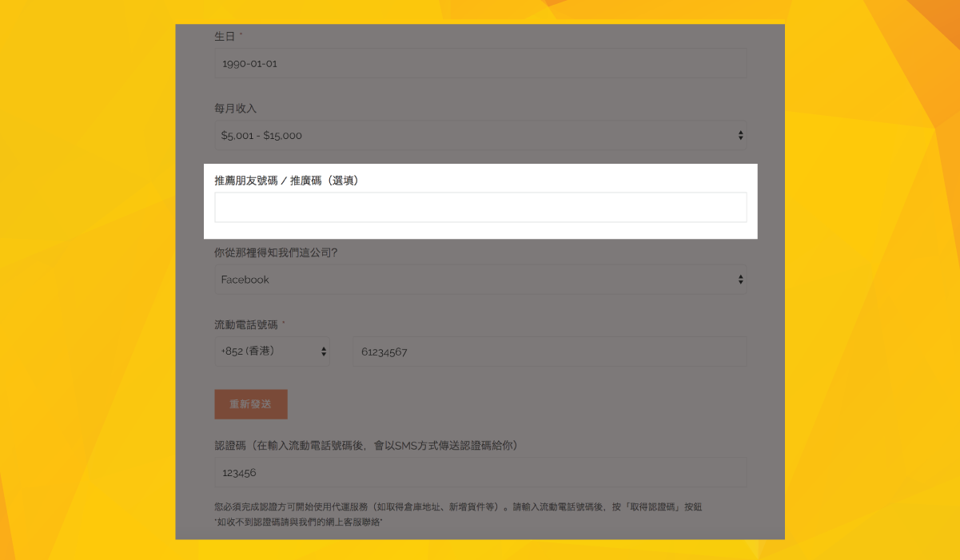The width and height of the screenshot is (960, 560).
Task: Click the red asterisk beside 流動電話號碼
Action: [x=284, y=324]
